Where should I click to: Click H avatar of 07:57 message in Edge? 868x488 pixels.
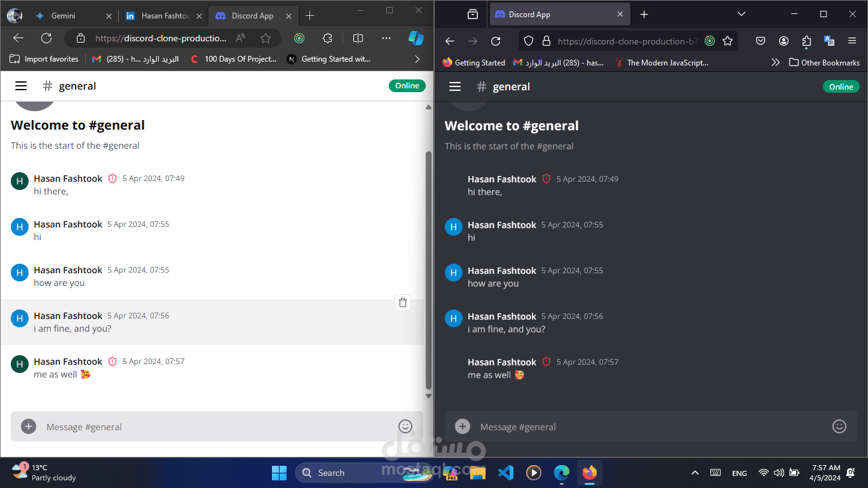pos(20,364)
